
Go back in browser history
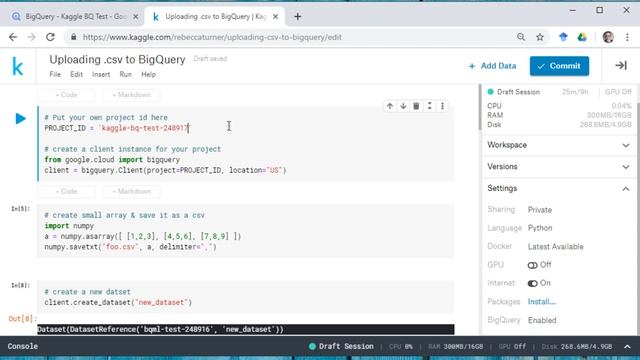[x=13, y=37]
